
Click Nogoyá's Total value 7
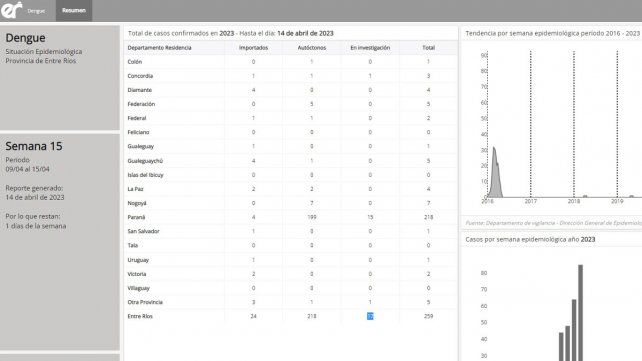click(x=428, y=203)
